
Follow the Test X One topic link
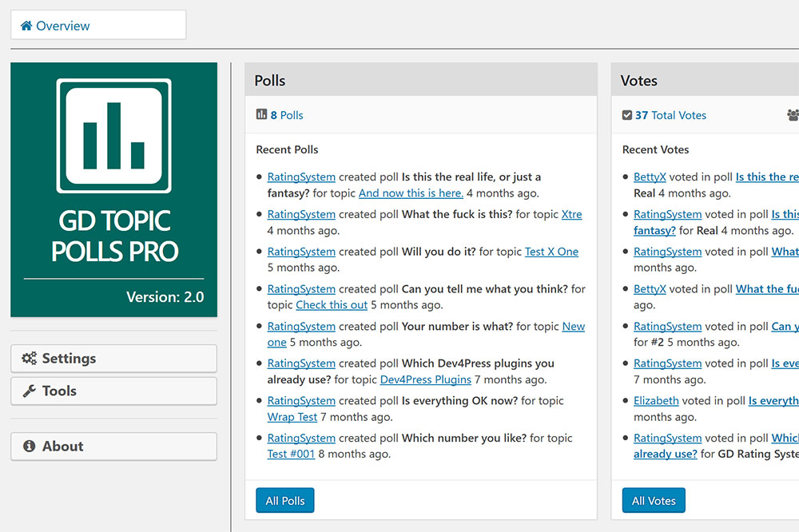click(551, 252)
